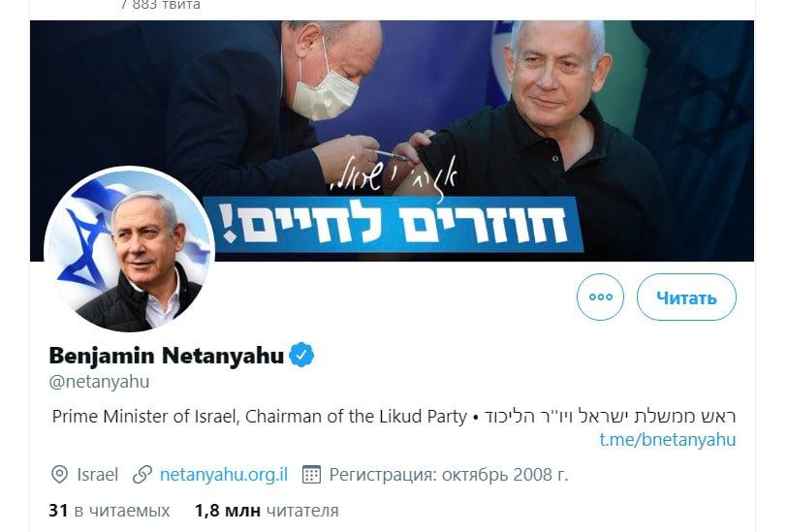Image resolution: width=788 pixels, height=532 pixels.
Task: Open the netanyahu.org.il website link
Action: coord(224,474)
